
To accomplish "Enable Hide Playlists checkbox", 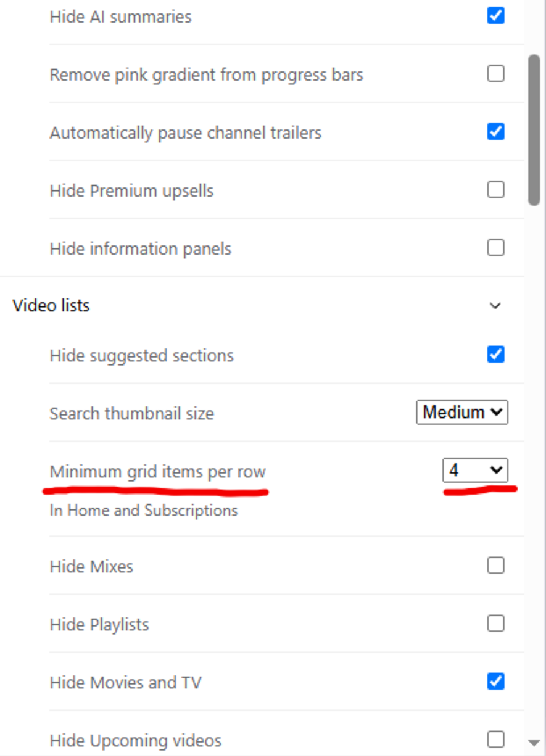I will click(496, 623).
